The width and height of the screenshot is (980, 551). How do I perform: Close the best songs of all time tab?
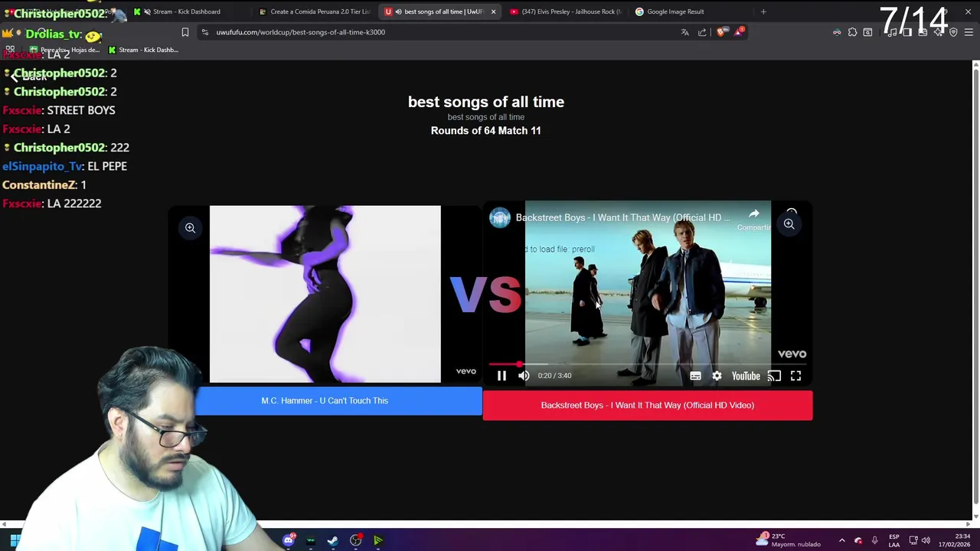[493, 11]
